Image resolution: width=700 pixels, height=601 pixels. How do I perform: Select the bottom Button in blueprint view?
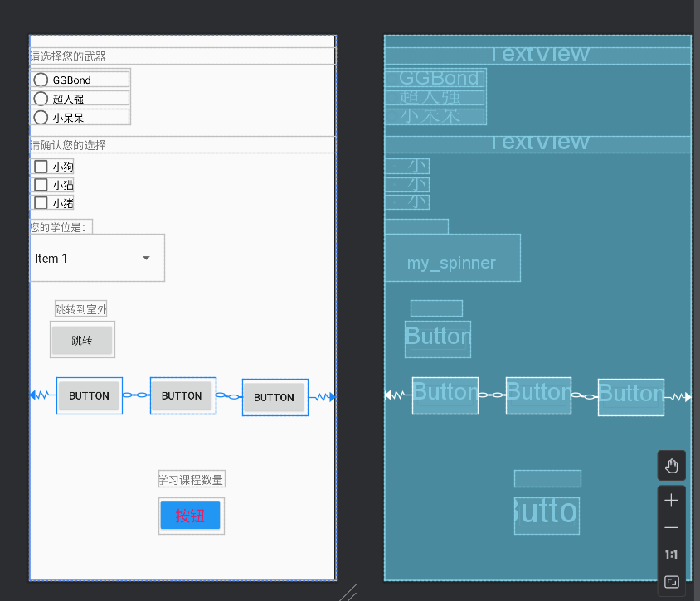click(x=547, y=516)
